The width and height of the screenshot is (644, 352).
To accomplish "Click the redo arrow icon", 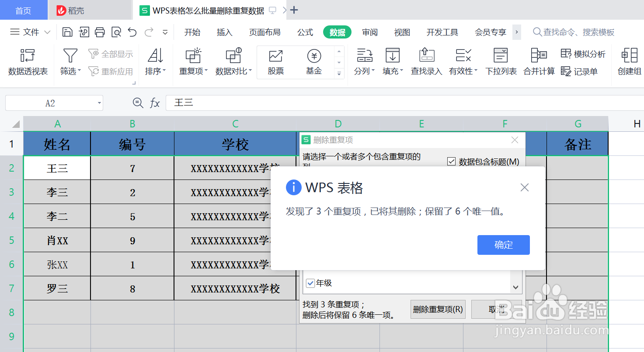I will pyautogui.click(x=149, y=32).
